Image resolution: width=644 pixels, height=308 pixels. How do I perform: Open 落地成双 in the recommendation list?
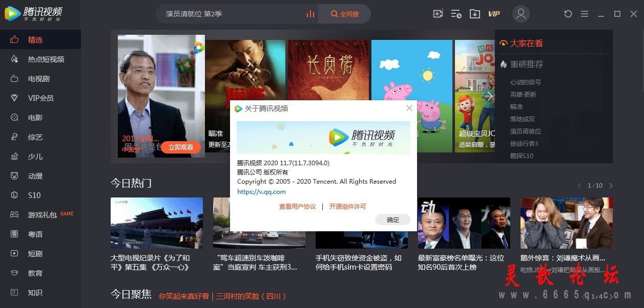[522, 119]
